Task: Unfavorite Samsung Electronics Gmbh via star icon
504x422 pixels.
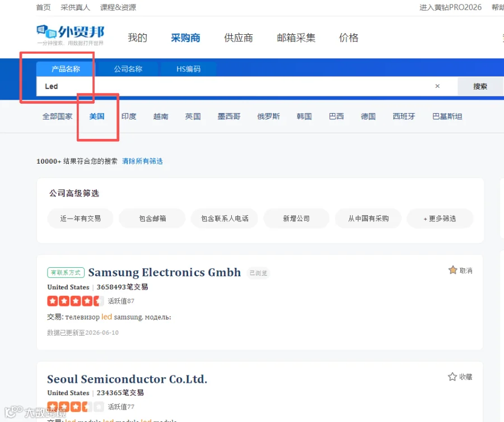Action: coord(452,270)
